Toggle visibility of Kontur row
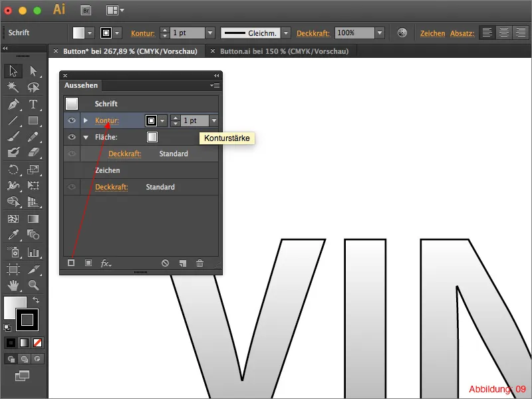Screen dimensions: 532x399 [72, 120]
